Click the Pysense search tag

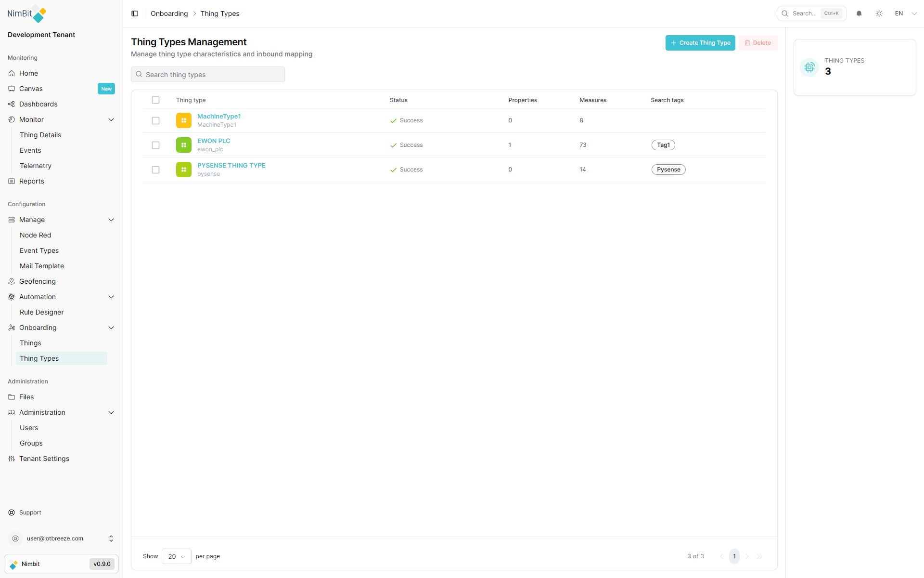pyautogui.click(x=668, y=170)
